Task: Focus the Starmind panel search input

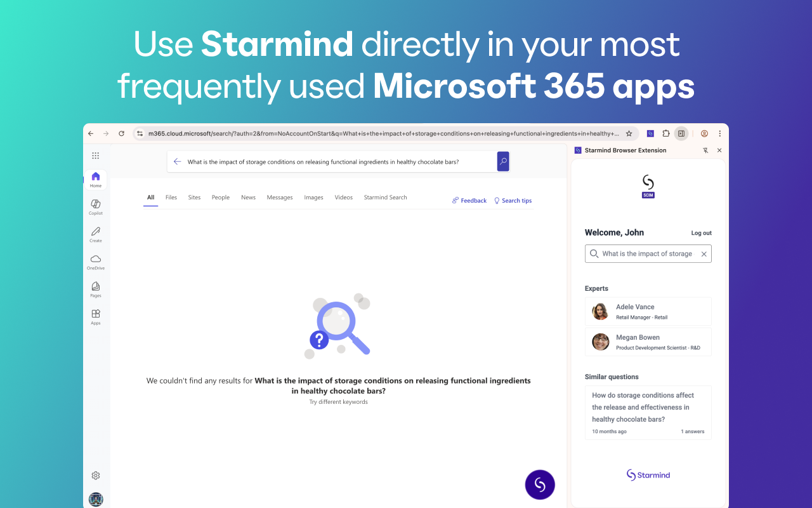Action: coord(648,254)
